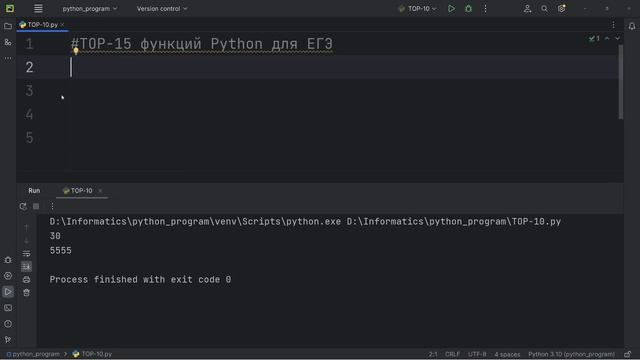
Task: Close the TOP-10 run tab
Action: [100, 191]
